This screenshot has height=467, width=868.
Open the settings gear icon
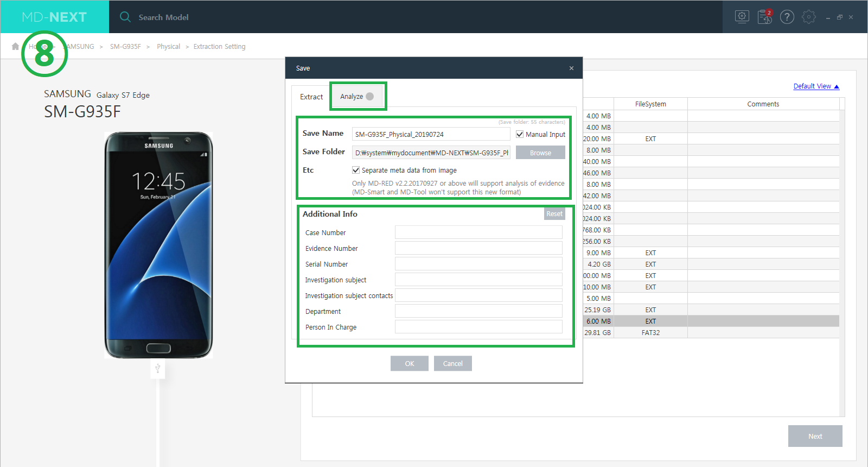coord(809,17)
